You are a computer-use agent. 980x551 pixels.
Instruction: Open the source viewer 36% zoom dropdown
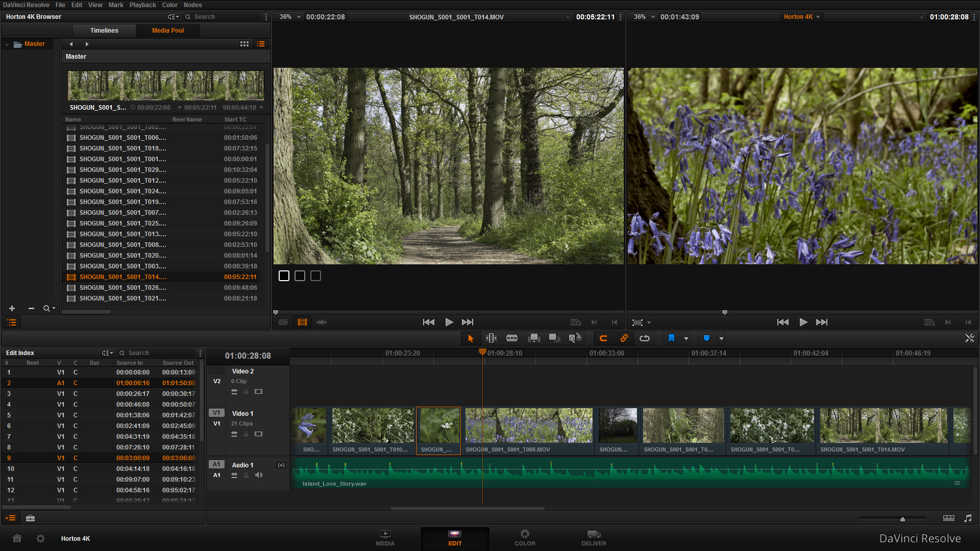click(x=299, y=17)
